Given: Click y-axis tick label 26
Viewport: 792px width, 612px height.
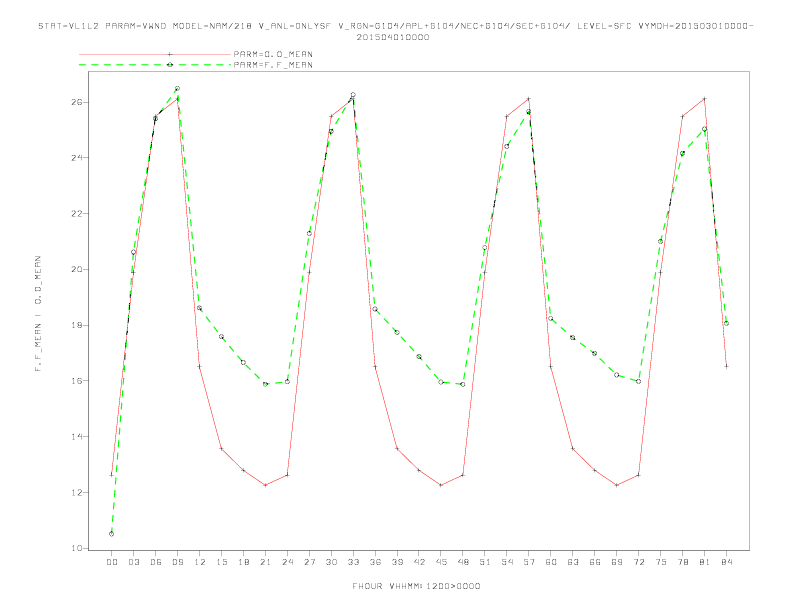Looking at the screenshot, I should [77, 102].
